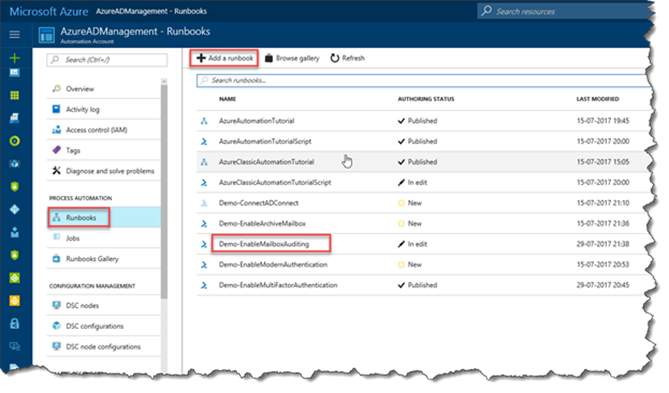Viewport: 669px width, 393px height.
Task: Click the purple Tags icon
Action: pos(56,150)
